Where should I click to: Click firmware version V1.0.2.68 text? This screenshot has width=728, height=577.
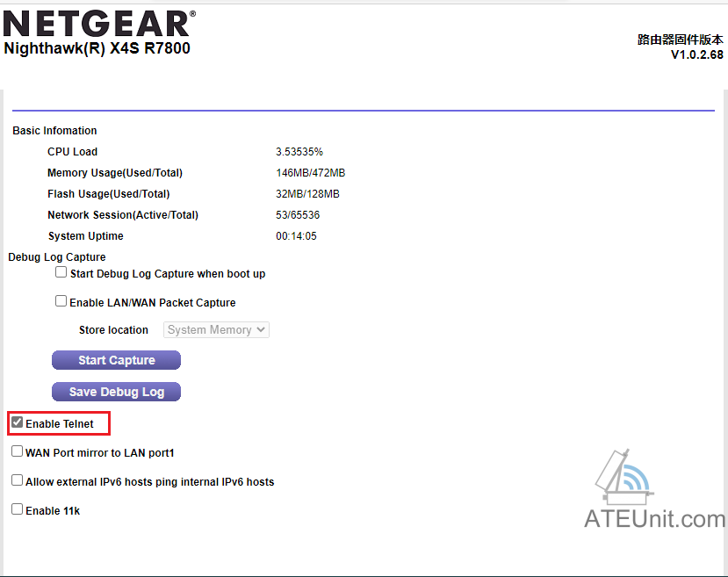(x=697, y=54)
